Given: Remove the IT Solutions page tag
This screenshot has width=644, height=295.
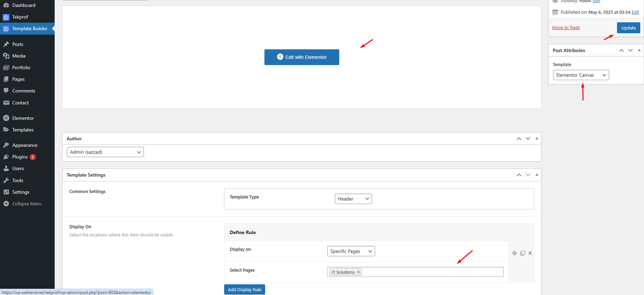Looking at the screenshot, I should 358,272.
